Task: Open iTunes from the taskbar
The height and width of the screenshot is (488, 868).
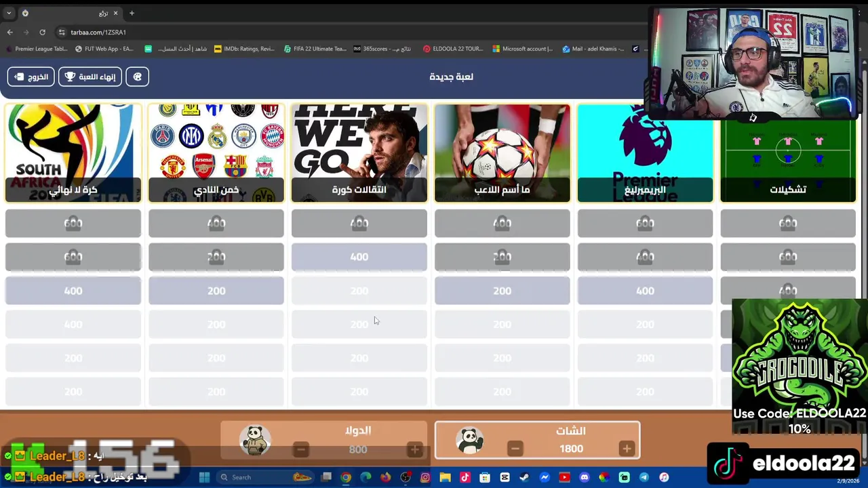Action: tap(664, 477)
